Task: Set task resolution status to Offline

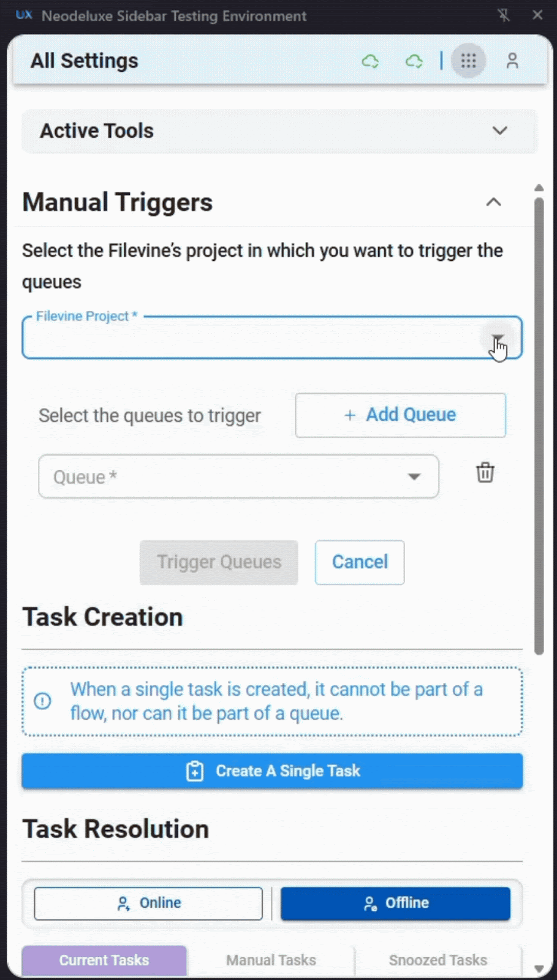Action: pos(395,903)
